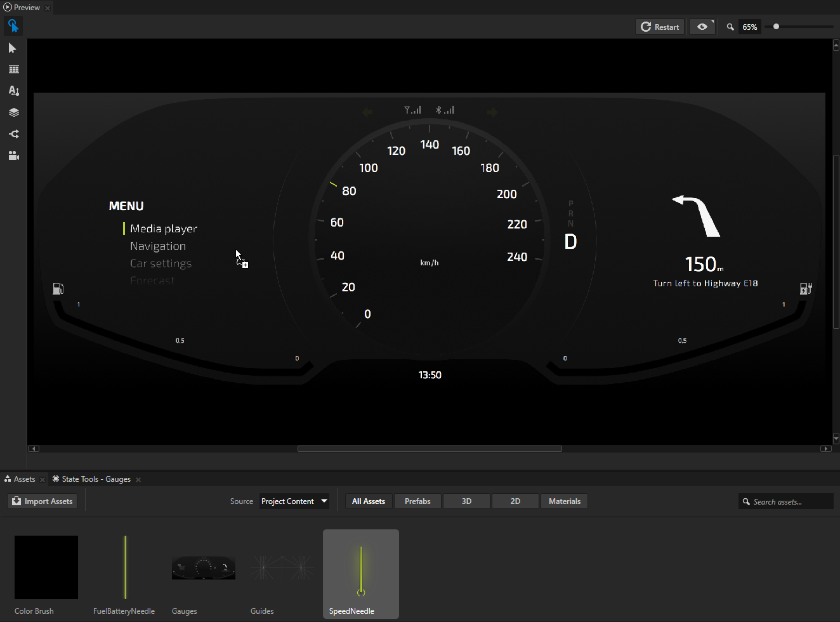Image resolution: width=840 pixels, height=622 pixels.
Task: Open the Source Project Content dropdown
Action: point(294,501)
